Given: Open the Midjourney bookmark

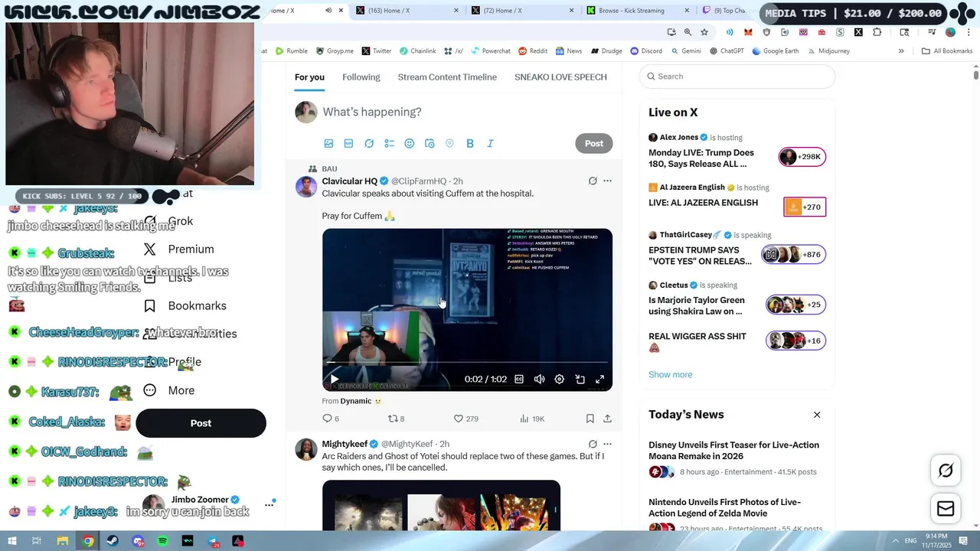Looking at the screenshot, I should tap(828, 51).
